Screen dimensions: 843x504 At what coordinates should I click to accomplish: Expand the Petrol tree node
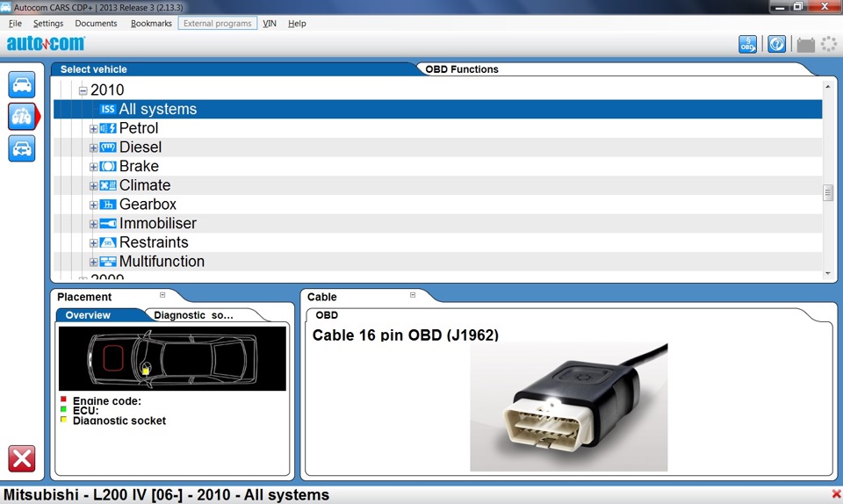pos(93,129)
